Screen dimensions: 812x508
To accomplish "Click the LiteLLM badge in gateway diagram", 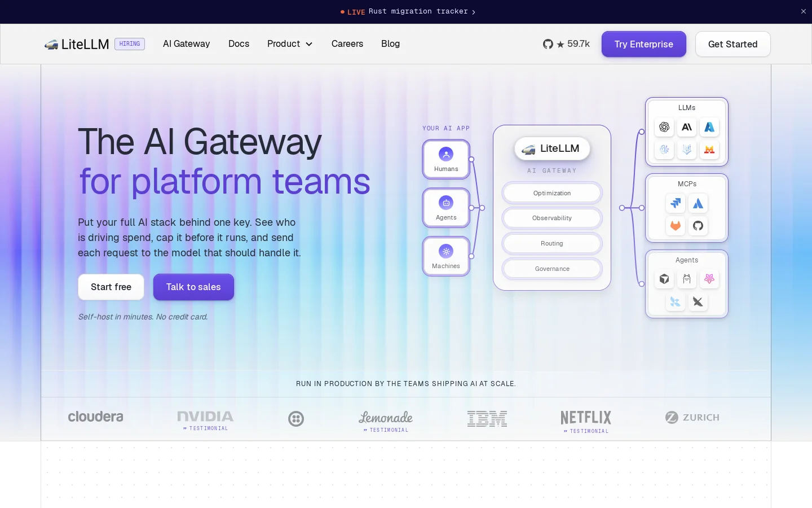I will click(x=552, y=148).
